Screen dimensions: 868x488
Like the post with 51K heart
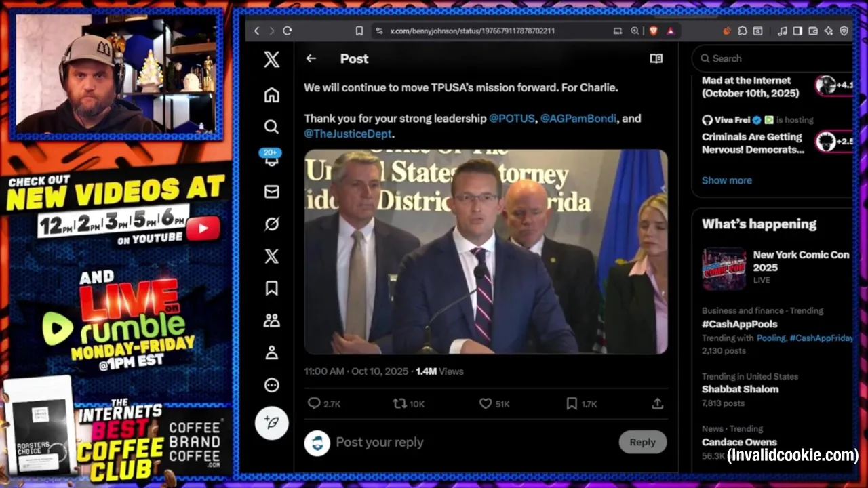click(x=494, y=403)
